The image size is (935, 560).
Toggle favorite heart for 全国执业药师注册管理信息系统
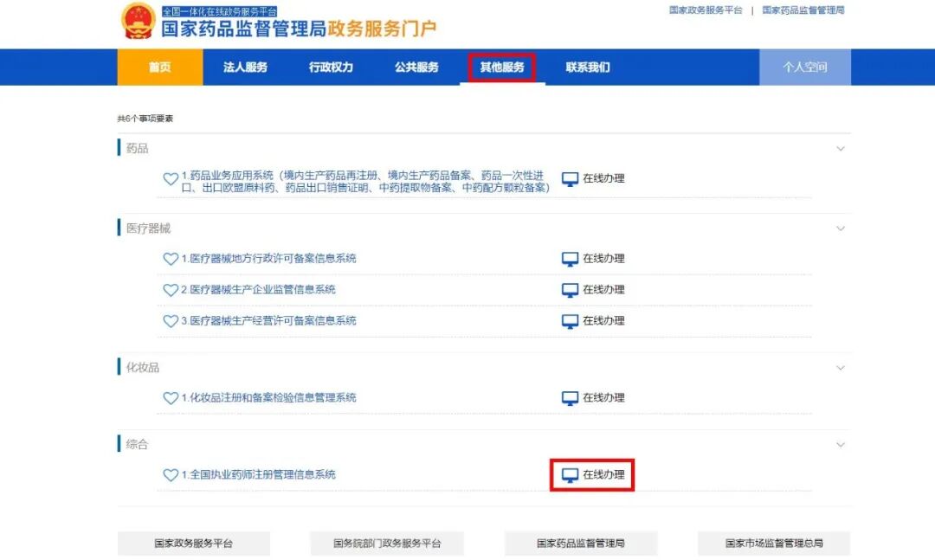(171, 474)
